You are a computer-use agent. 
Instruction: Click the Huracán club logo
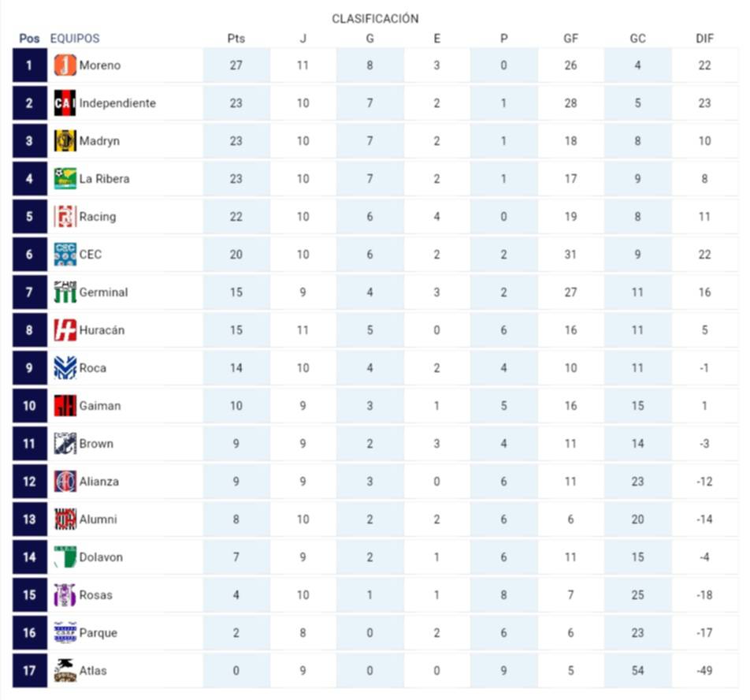[x=65, y=330]
